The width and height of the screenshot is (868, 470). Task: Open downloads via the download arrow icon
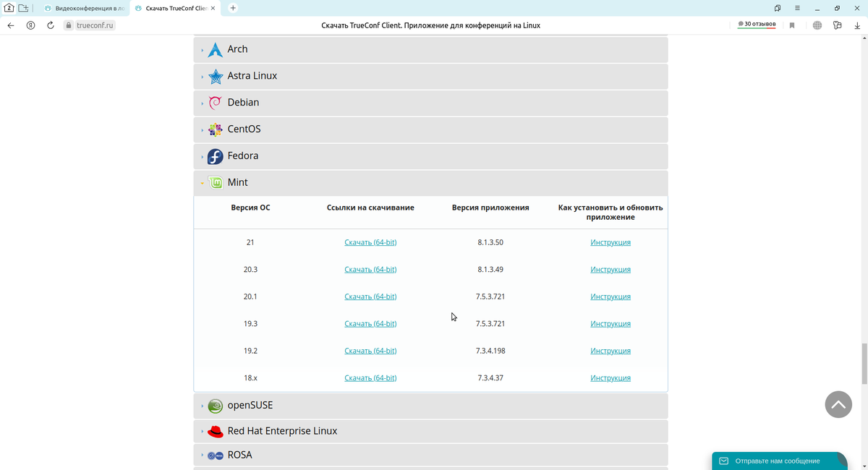point(857,25)
